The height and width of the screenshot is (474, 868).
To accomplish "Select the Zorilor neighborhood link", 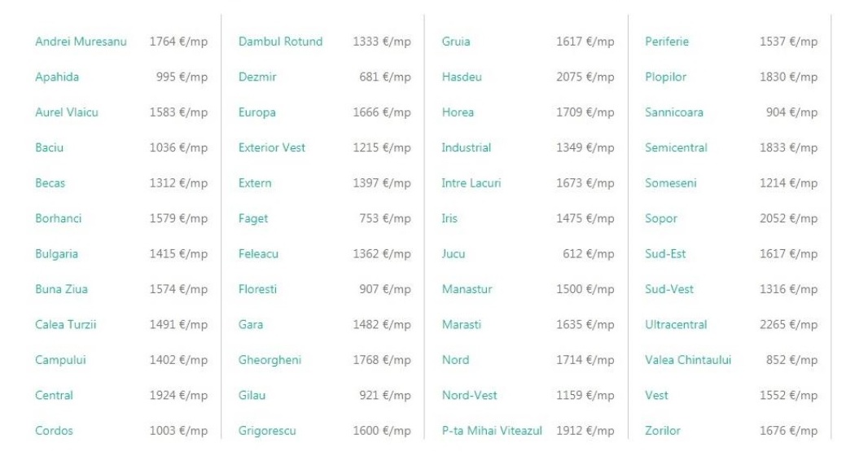I will pos(662,431).
